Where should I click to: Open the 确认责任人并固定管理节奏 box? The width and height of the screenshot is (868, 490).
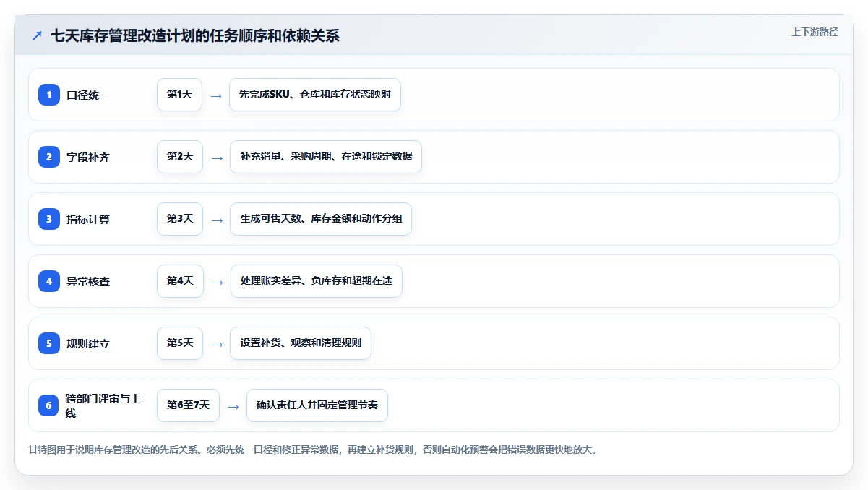click(317, 405)
